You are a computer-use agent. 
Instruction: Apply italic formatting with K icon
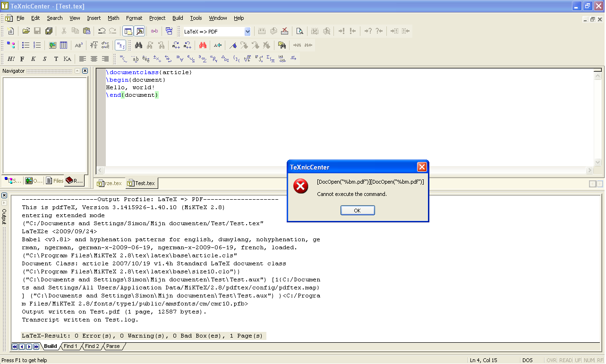[34, 59]
